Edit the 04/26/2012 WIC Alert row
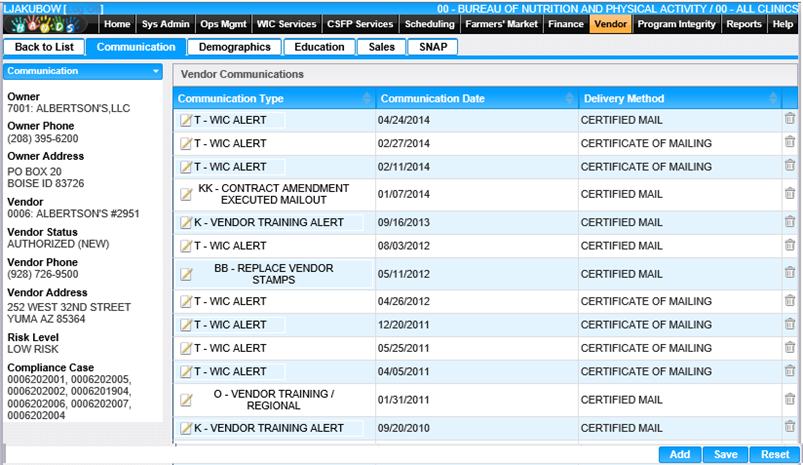 (x=186, y=302)
